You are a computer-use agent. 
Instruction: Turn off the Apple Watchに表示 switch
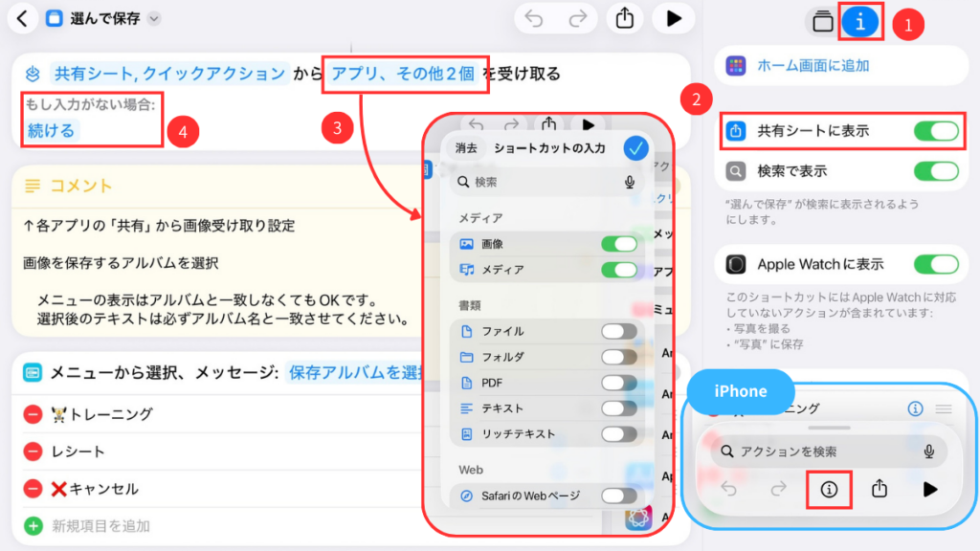(936, 264)
